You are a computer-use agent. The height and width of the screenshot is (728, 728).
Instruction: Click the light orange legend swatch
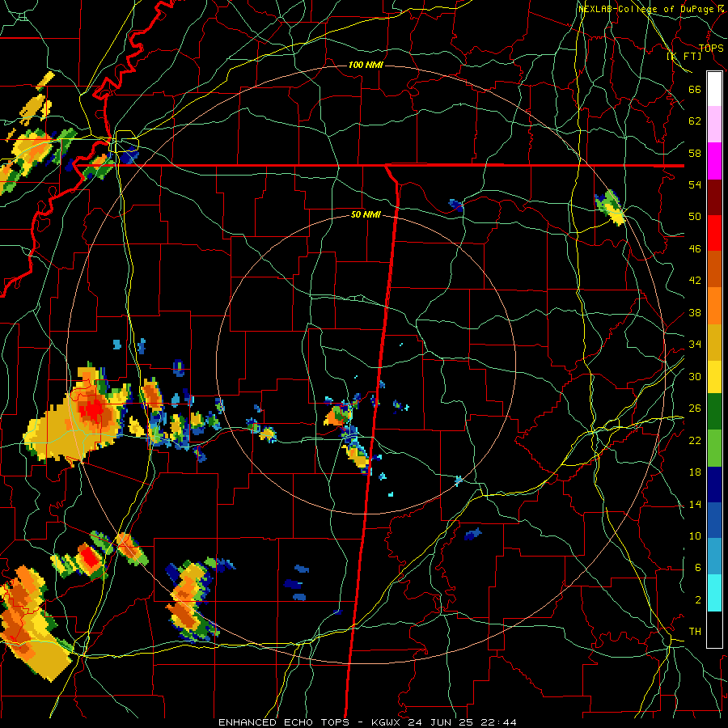pos(714,306)
